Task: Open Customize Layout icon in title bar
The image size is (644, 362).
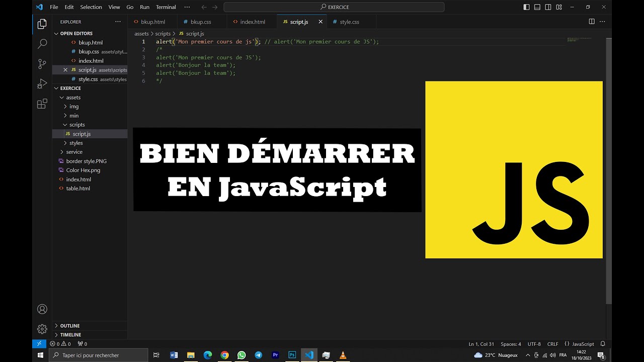Action: [x=558, y=7]
